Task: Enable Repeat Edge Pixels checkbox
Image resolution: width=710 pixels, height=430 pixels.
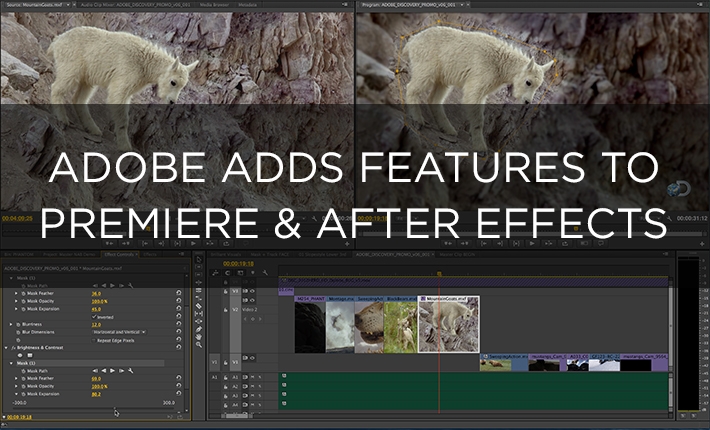Action: click(x=94, y=340)
